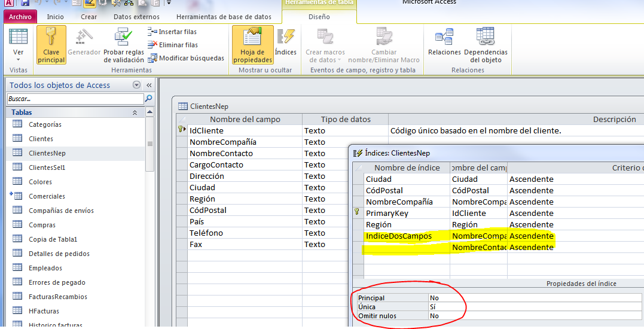
Task: Toggle the Hoja de propiedades pane
Action: click(252, 44)
